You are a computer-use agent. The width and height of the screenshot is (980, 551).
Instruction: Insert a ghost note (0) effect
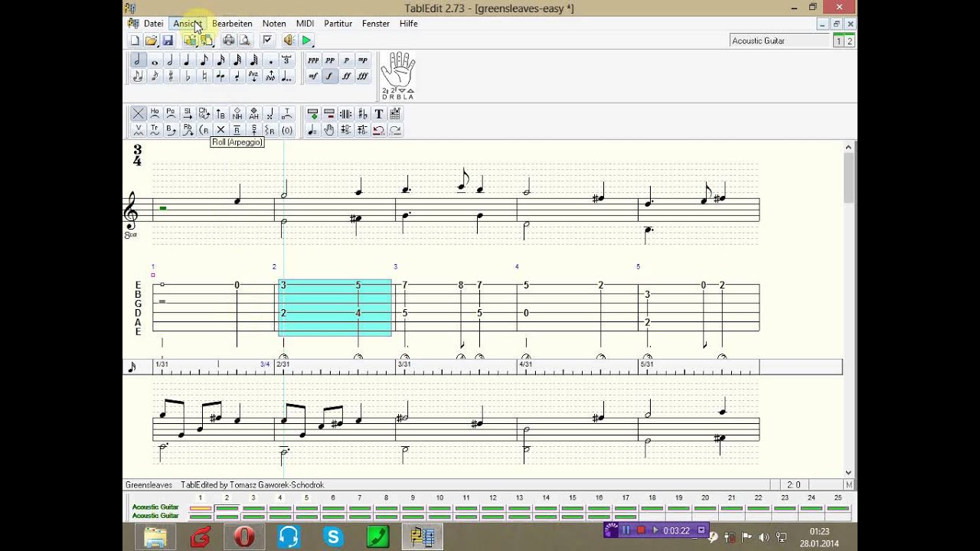tap(286, 130)
